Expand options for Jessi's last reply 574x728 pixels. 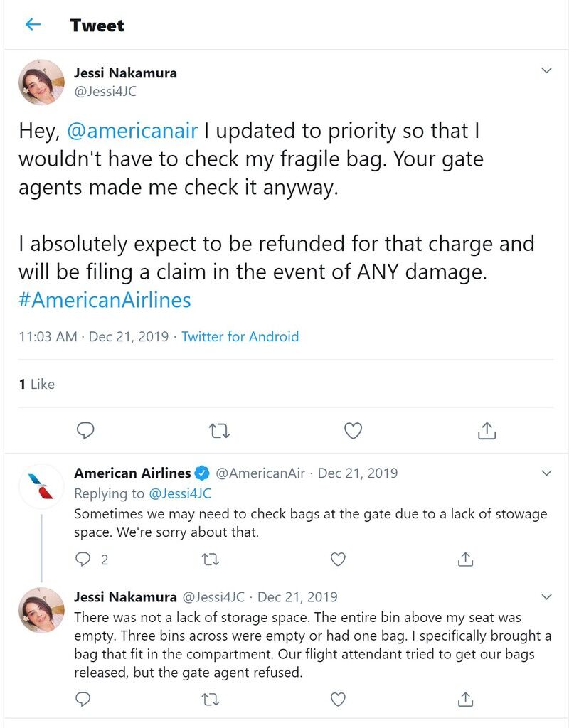[x=546, y=597]
